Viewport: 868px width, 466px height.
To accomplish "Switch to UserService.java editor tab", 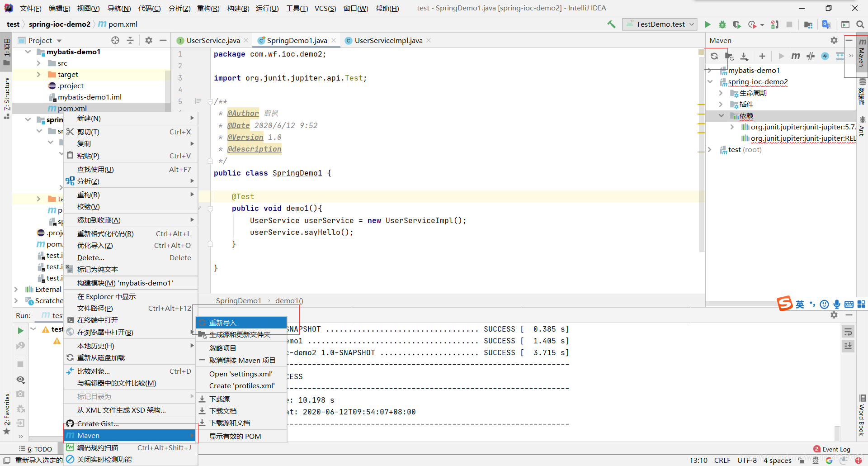I will (x=212, y=40).
